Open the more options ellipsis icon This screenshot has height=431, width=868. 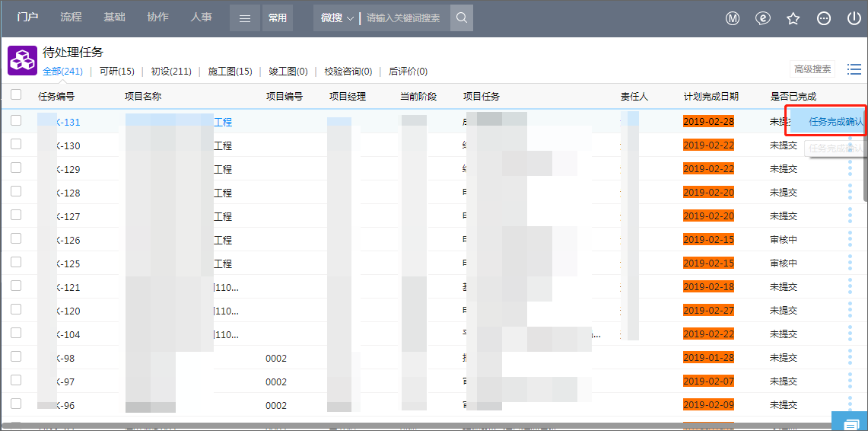click(x=824, y=18)
